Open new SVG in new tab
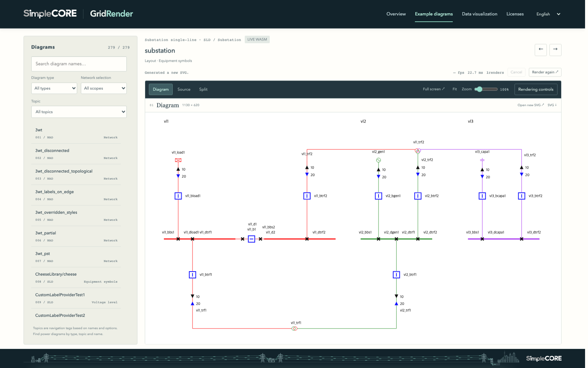 click(x=531, y=105)
